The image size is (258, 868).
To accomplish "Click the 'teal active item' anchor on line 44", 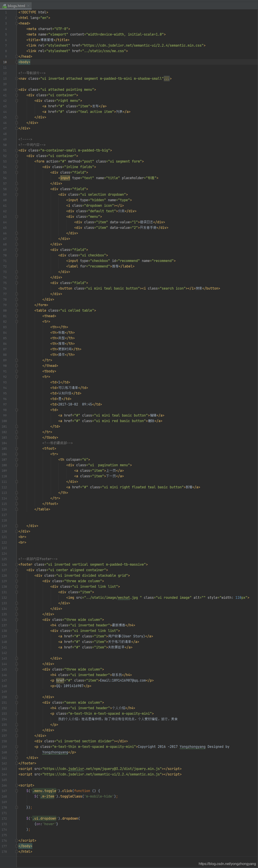I will point(87,112).
